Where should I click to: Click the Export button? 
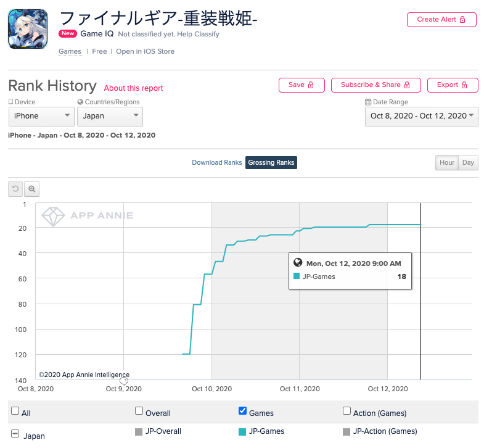click(453, 85)
